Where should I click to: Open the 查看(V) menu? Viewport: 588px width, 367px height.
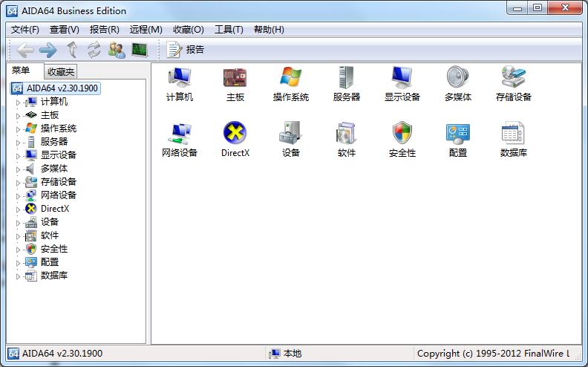point(64,30)
